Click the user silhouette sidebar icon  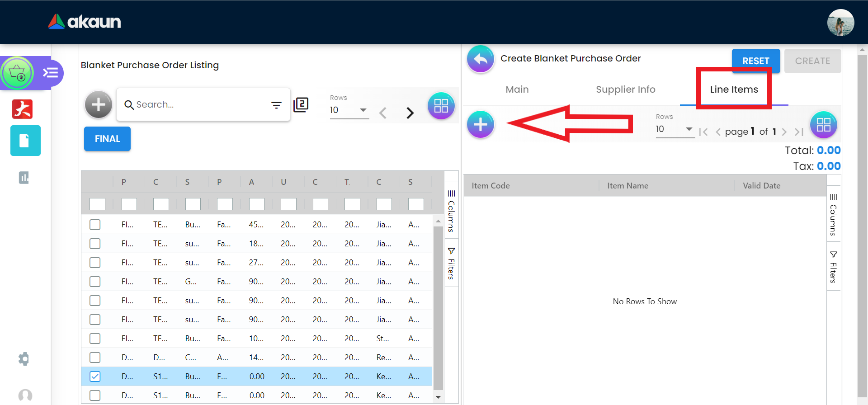[25, 396]
